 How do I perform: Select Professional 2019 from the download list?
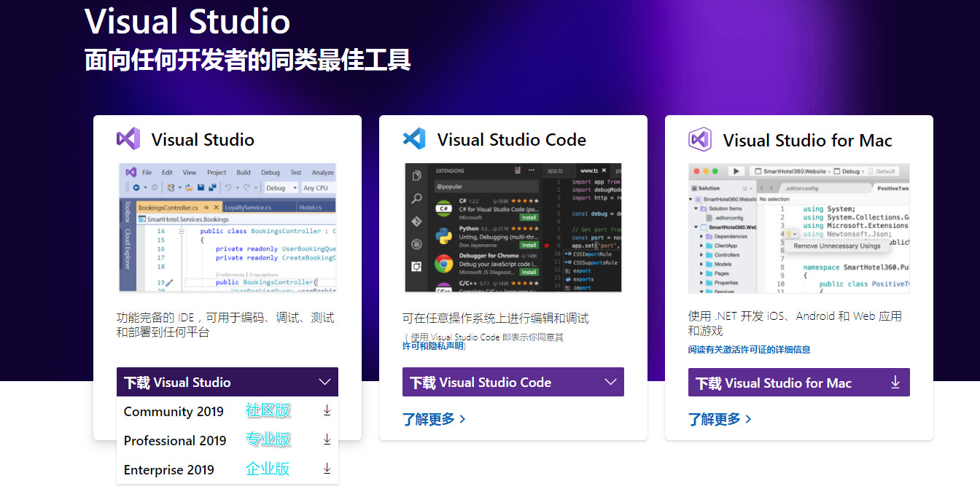tap(227, 440)
